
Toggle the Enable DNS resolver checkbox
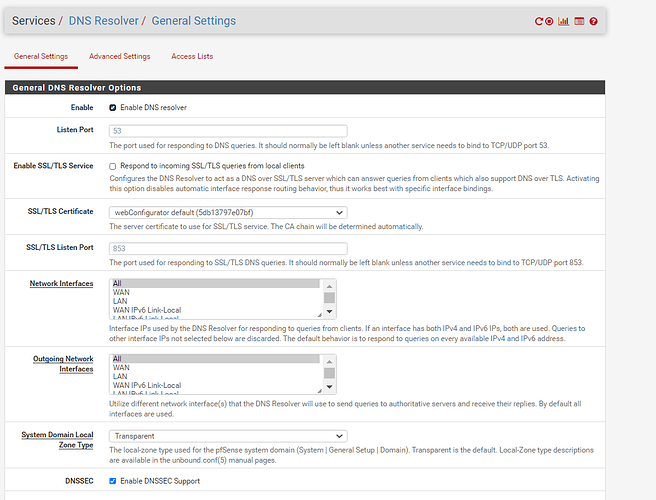[113, 107]
